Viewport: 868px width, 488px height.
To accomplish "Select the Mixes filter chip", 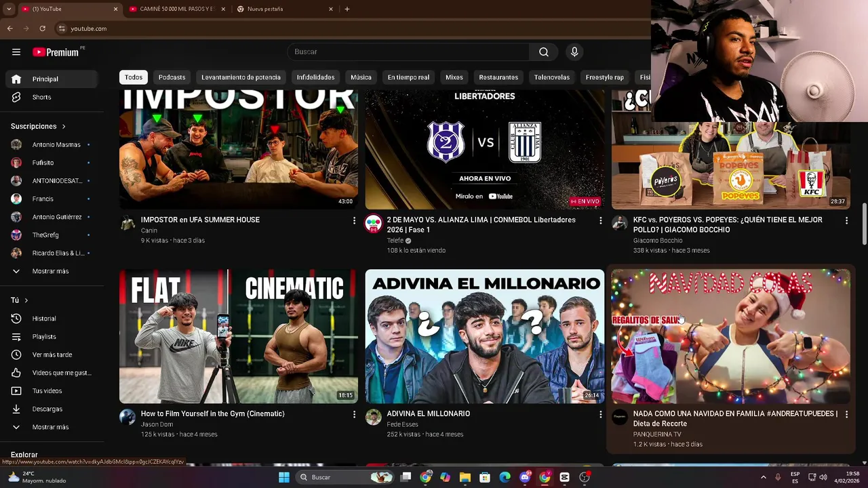I will pos(454,77).
